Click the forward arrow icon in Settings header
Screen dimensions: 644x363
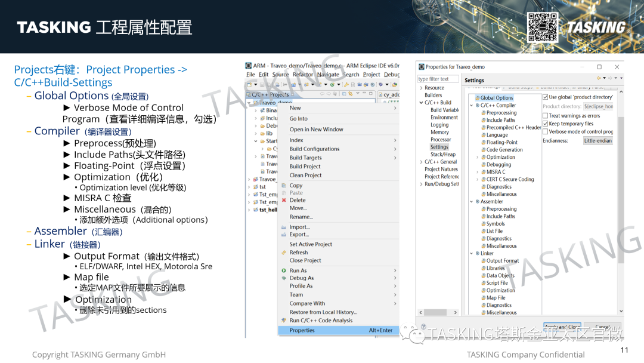pyautogui.click(x=611, y=78)
